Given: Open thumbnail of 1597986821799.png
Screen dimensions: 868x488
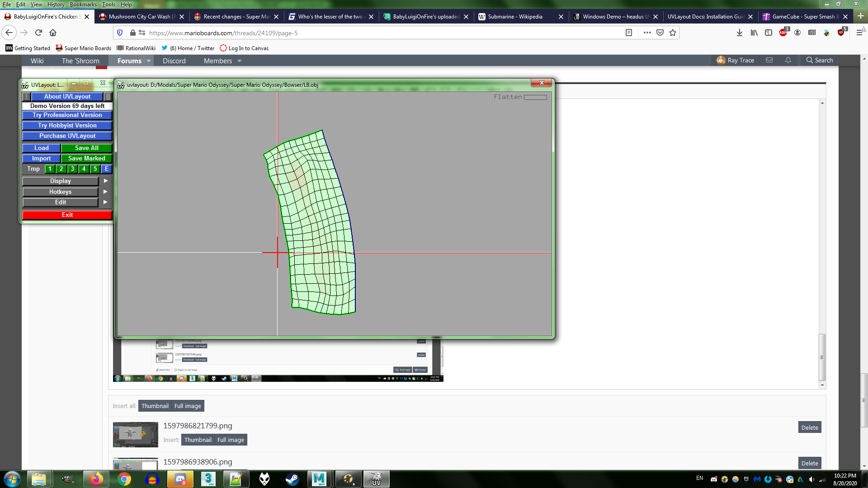Looking at the screenshot, I should click(x=136, y=434).
